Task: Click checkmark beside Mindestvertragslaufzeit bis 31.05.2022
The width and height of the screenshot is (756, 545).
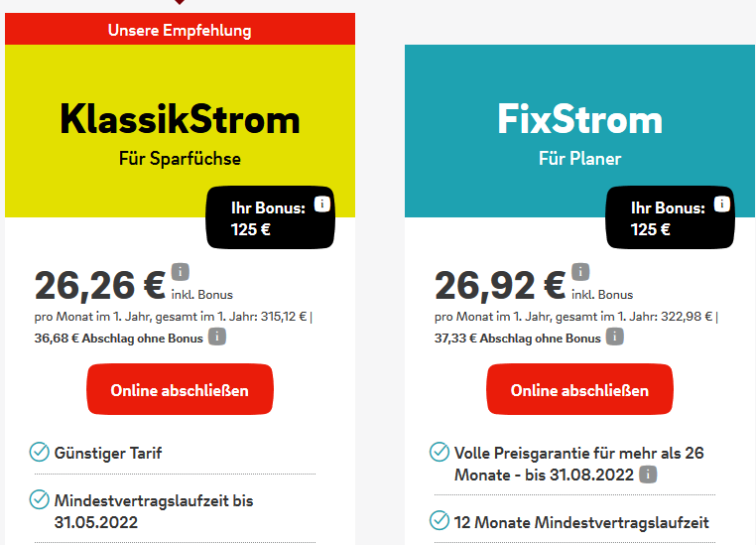Action: (x=39, y=499)
